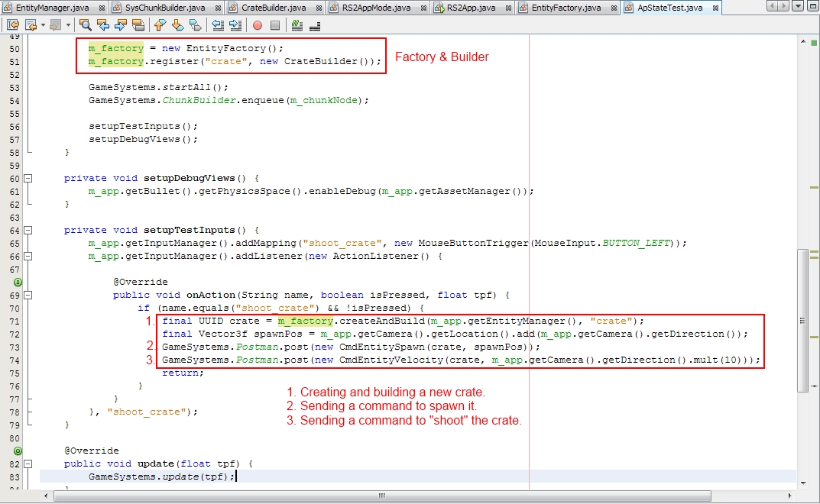820x504 pixels.
Task: Close the RS2App.java tab
Action: point(508,8)
